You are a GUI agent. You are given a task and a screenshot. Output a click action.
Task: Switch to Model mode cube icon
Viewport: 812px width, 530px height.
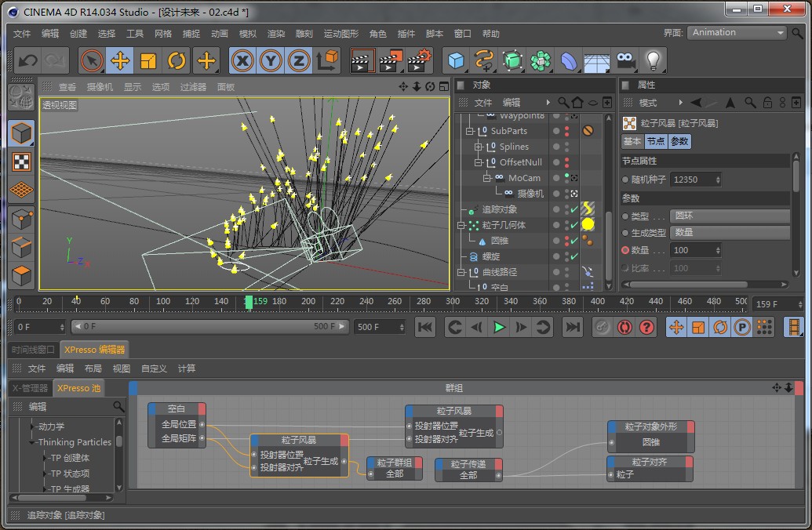[x=21, y=133]
